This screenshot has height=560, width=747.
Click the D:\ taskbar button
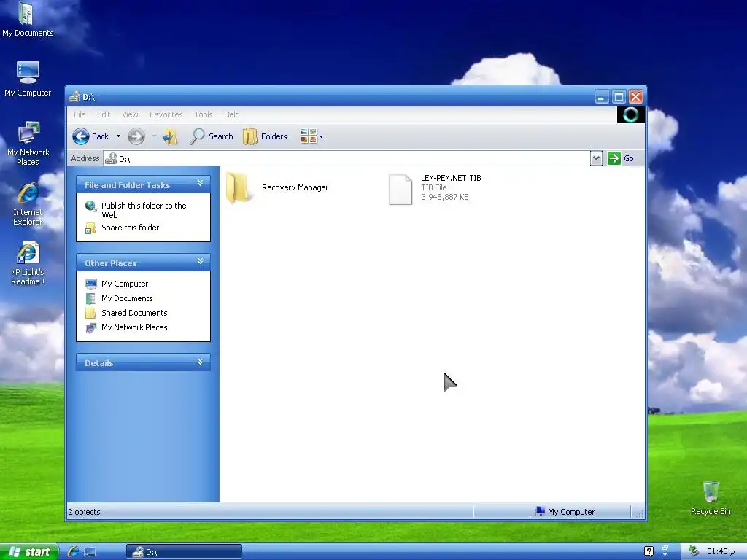click(184, 551)
